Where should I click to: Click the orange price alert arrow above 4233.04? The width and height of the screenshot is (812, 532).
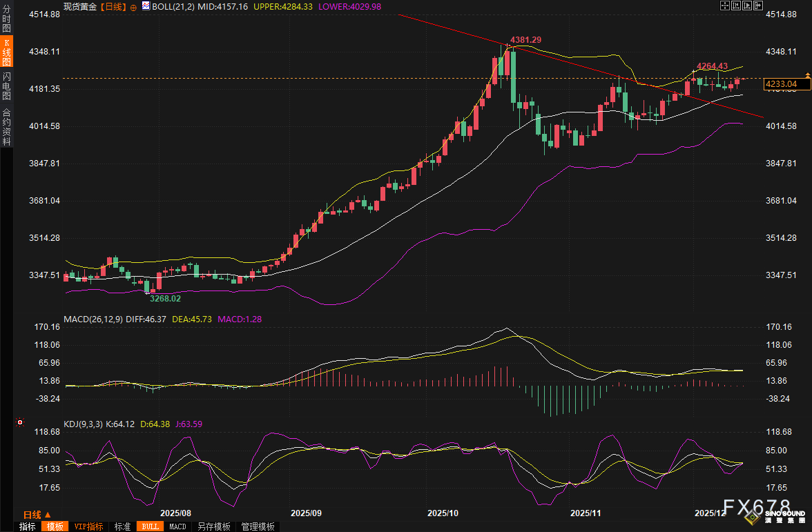807,73
